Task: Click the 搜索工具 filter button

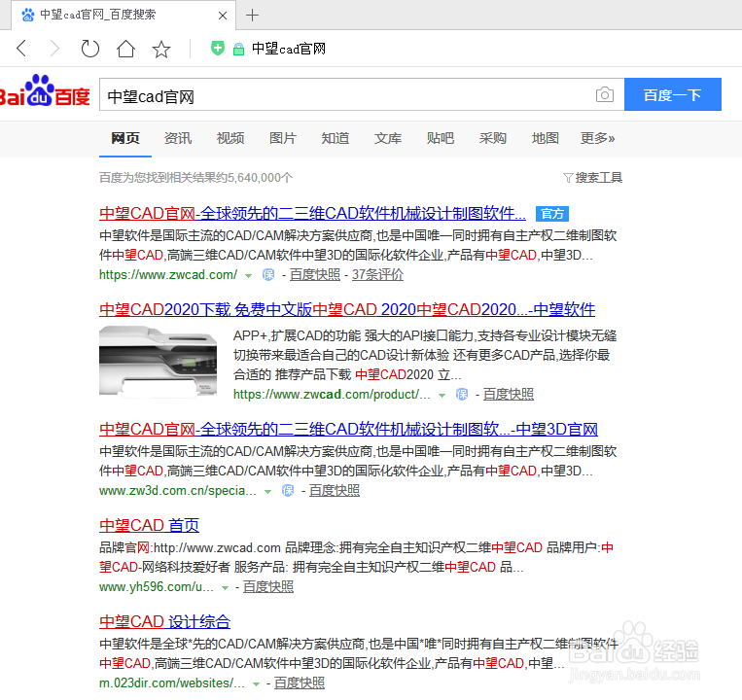Action: [593, 178]
